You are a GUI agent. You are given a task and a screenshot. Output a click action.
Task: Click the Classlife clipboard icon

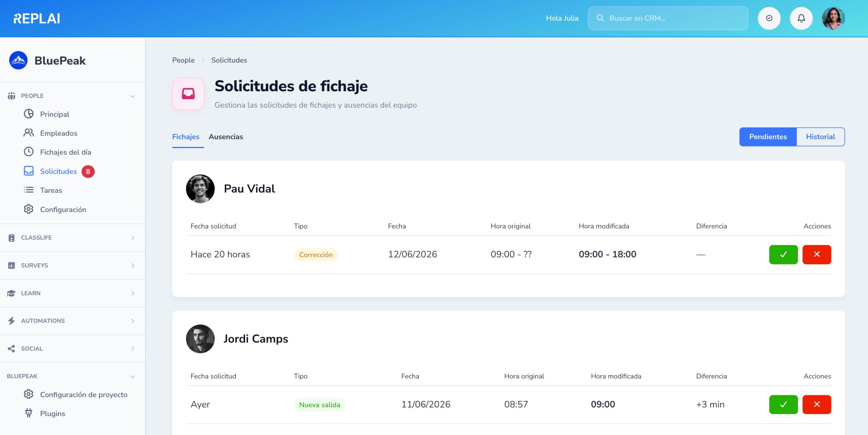[12, 238]
